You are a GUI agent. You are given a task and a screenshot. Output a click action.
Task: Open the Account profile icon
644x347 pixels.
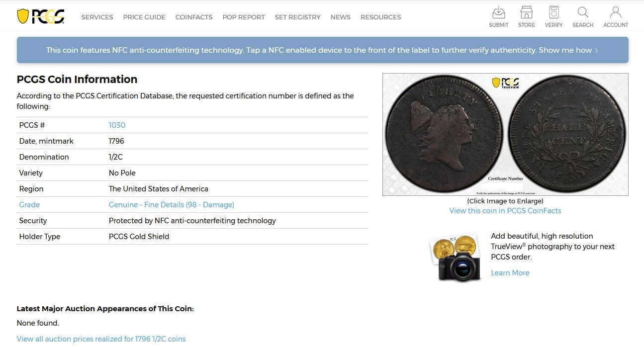click(x=616, y=17)
